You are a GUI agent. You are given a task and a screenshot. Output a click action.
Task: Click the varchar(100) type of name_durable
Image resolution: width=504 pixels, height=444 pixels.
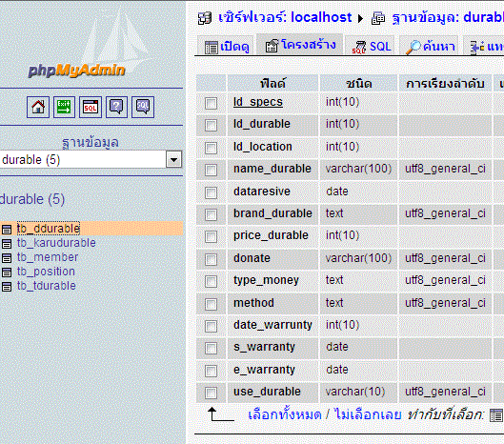coord(358,169)
